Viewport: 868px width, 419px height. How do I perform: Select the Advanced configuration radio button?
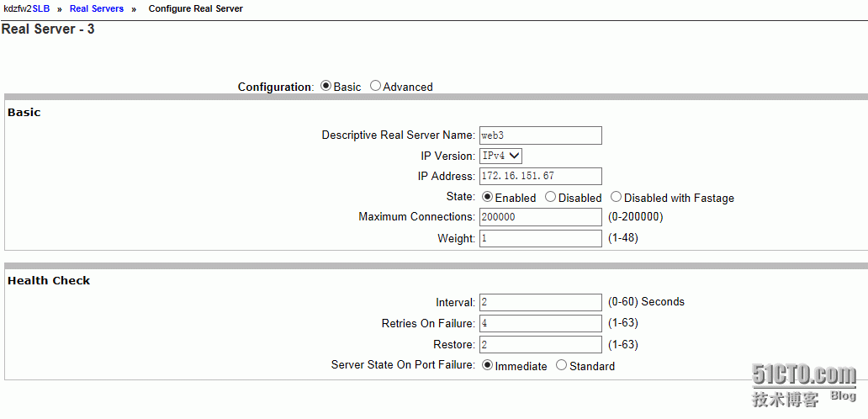point(375,87)
